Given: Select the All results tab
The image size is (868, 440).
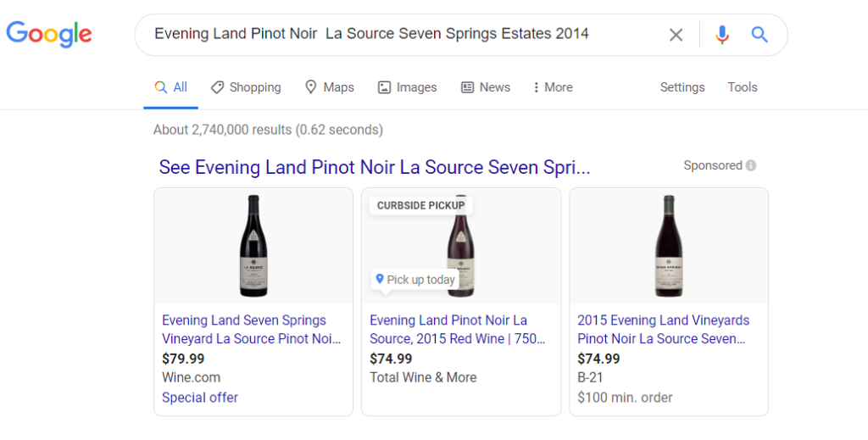Looking at the screenshot, I should pos(170,87).
